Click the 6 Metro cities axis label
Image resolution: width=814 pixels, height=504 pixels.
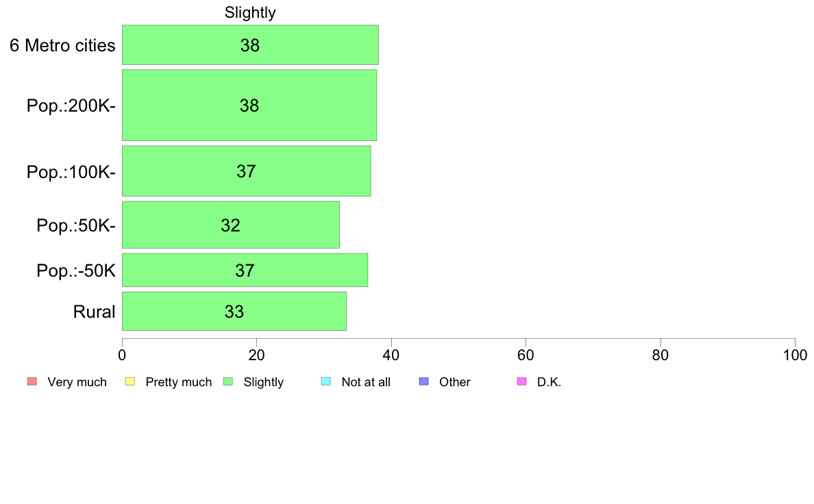click(x=62, y=46)
